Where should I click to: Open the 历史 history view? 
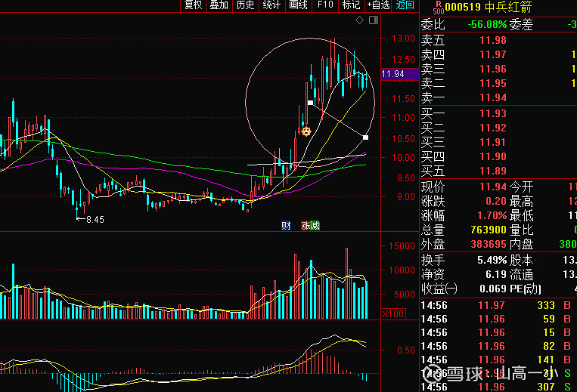(245, 5)
